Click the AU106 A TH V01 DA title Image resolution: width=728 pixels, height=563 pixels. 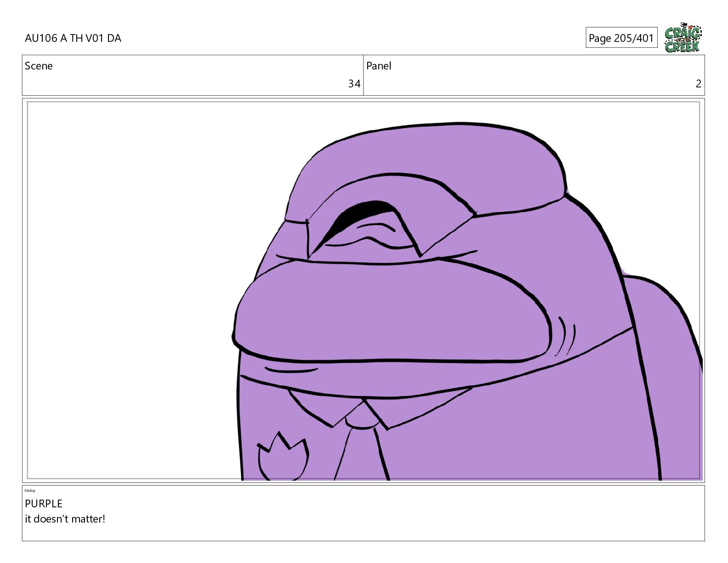73,38
